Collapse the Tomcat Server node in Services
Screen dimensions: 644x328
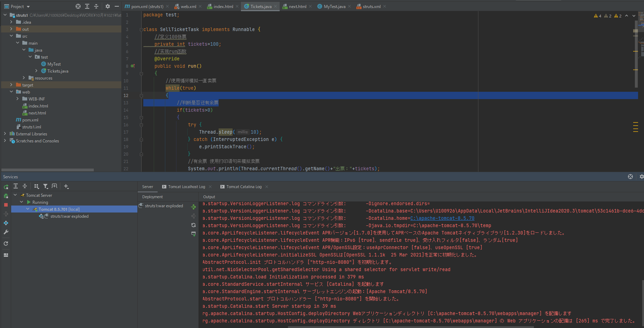click(x=15, y=195)
